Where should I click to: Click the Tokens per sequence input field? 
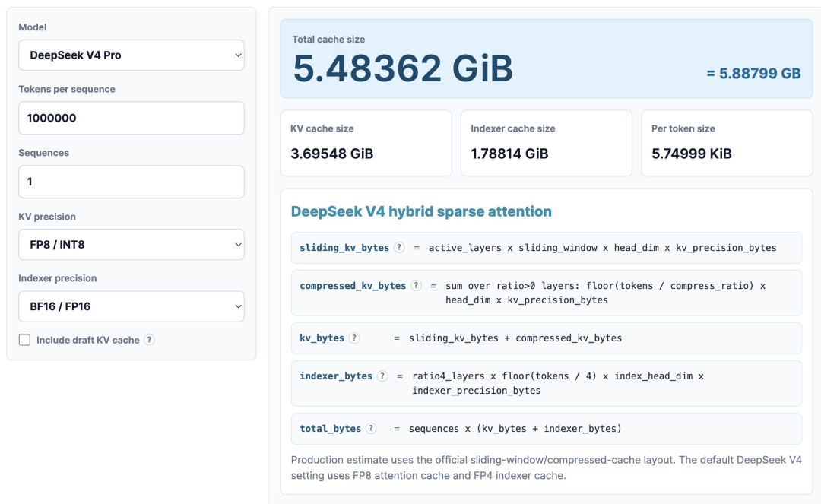tap(132, 118)
